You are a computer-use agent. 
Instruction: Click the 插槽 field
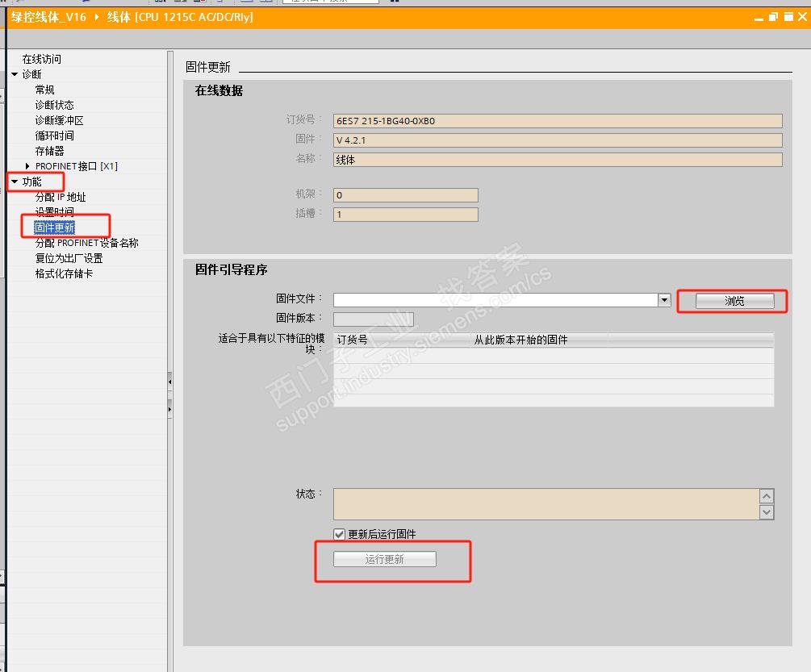pos(405,214)
